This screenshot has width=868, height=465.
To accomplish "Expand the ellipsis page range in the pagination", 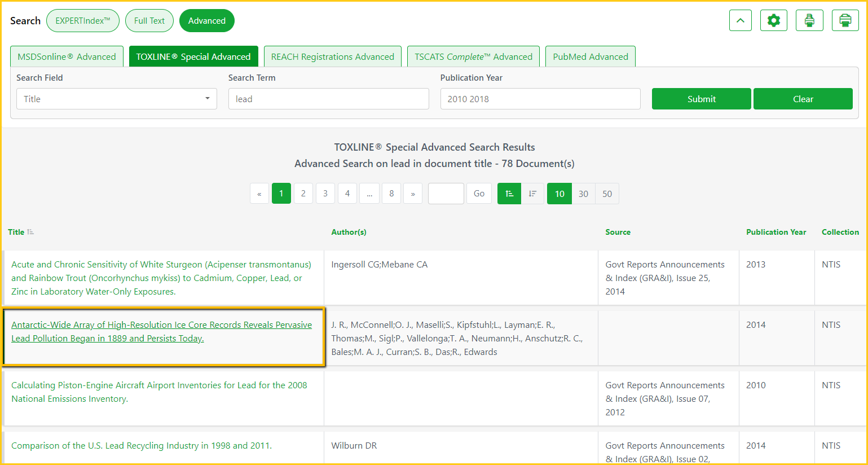I will coord(369,194).
